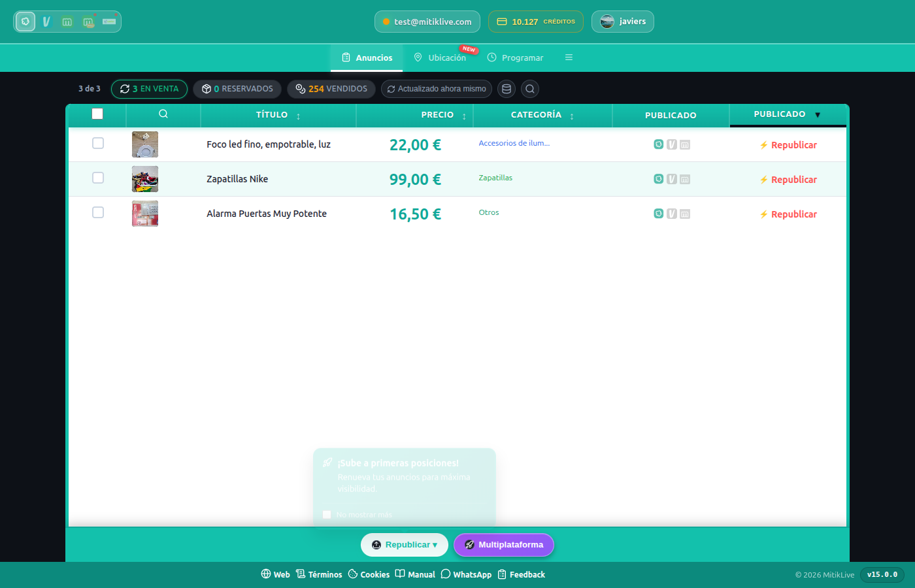Filter by 3 EN VENTA
The height and width of the screenshot is (588, 915).
(149, 89)
